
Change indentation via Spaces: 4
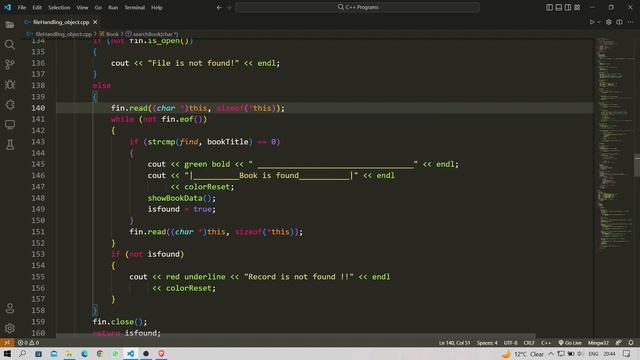(487, 343)
